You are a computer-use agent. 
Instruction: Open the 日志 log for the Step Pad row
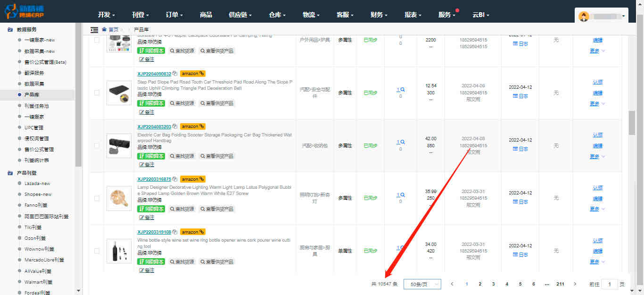520,96
